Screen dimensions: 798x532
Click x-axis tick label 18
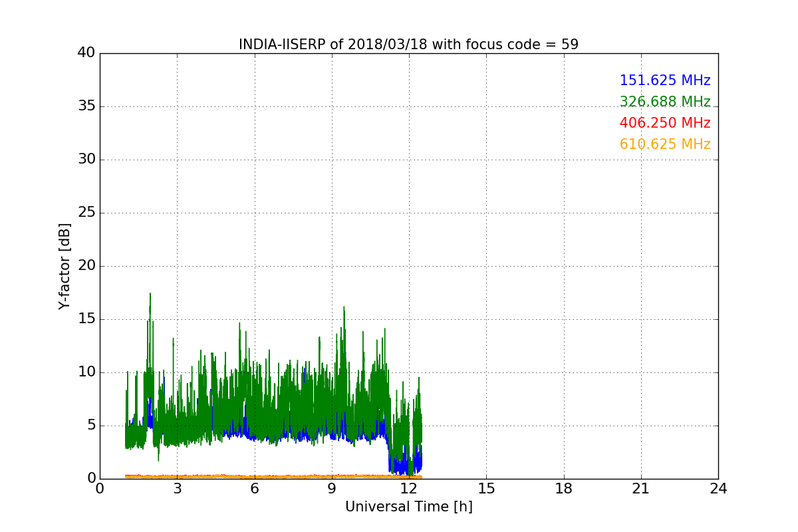click(564, 488)
